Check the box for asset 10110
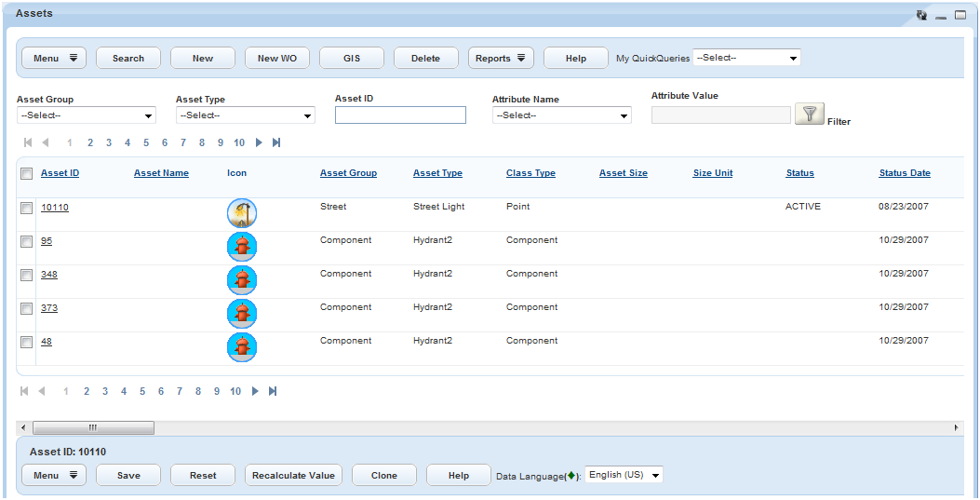The height and width of the screenshot is (500, 980). pyautogui.click(x=27, y=209)
